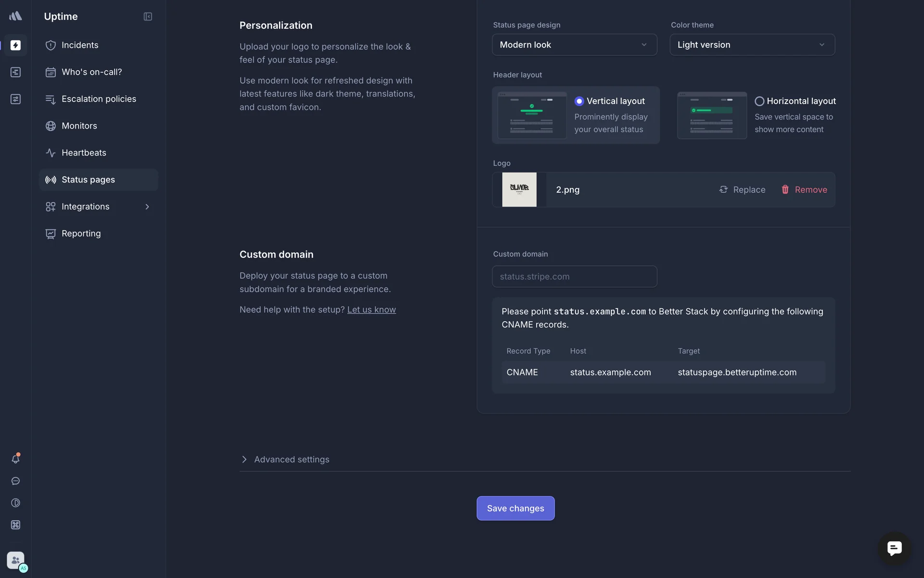Click the keyboard shortcuts command icon
924x578 pixels.
pos(15,525)
